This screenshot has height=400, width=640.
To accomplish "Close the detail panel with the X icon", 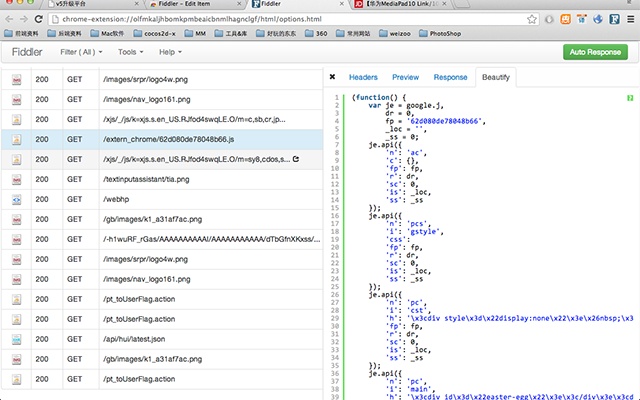I will (331, 77).
